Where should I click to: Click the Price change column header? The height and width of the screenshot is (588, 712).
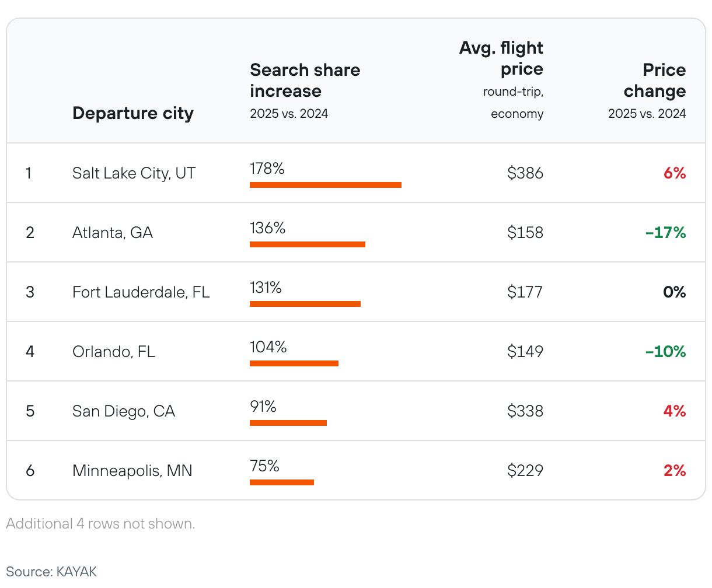[x=654, y=80]
